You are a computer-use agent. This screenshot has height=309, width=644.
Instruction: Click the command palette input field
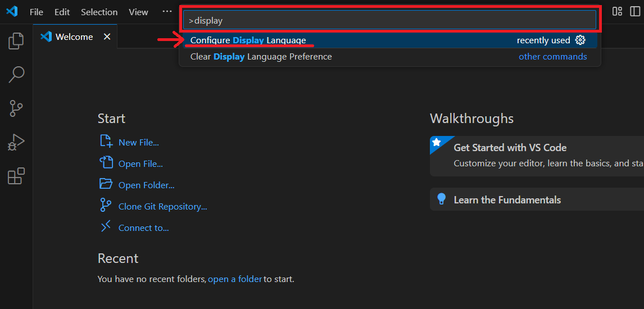[389, 21]
